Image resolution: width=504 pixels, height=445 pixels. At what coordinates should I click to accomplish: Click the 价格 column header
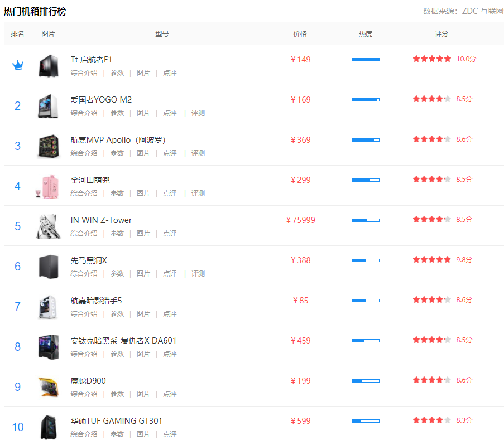pos(300,34)
